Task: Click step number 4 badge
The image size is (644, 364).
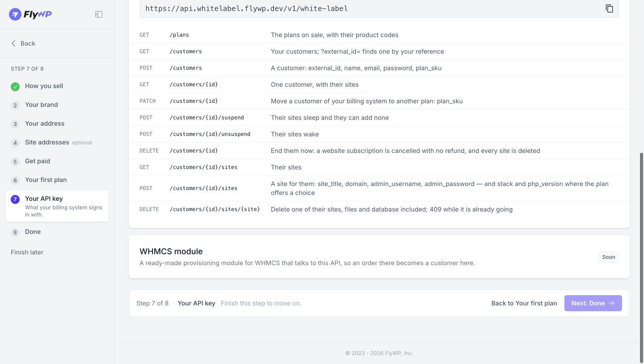Action: [15, 143]
